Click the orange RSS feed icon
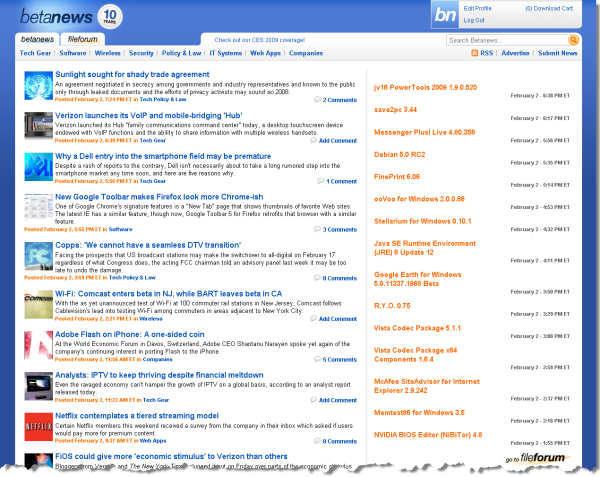Screen dimensions: 600x477 pos(474,53)
